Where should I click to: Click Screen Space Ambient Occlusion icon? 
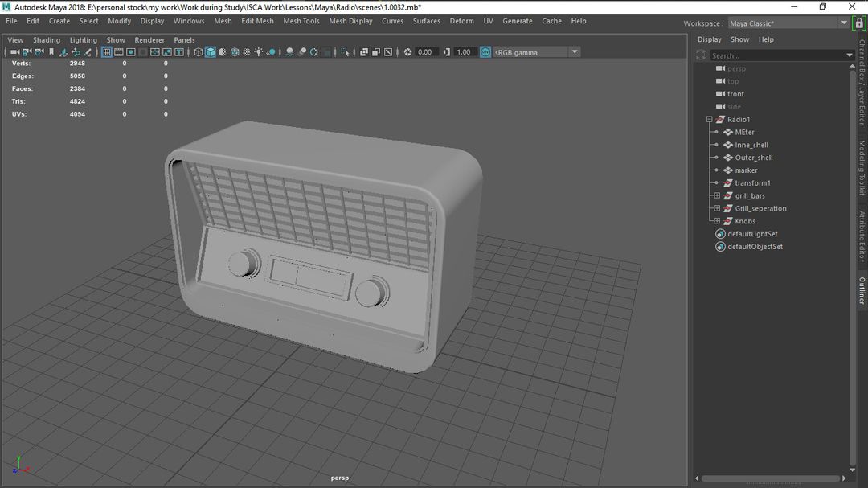click(x=289, y=52)
